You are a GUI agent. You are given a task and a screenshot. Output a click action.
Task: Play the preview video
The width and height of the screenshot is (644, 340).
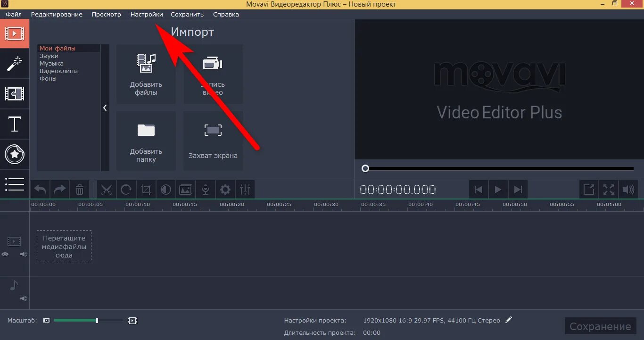498,190
